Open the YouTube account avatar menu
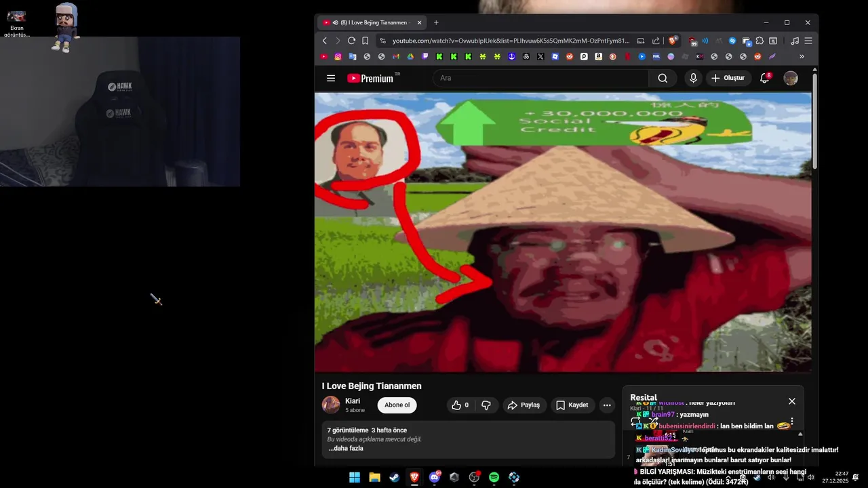The width and height of the screenshot is (868, 488). tap(791, 78)
